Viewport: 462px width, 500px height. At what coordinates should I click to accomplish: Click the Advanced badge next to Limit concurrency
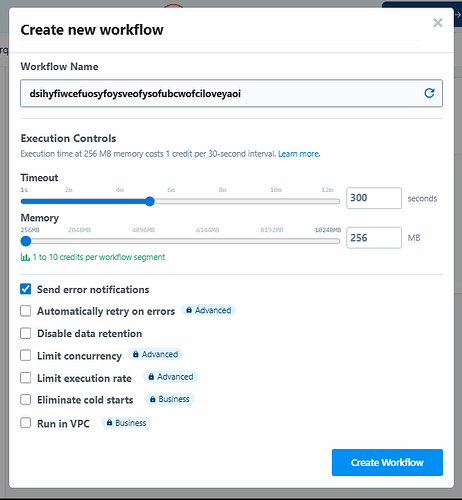pyautogui.click(x=155, y=354)
